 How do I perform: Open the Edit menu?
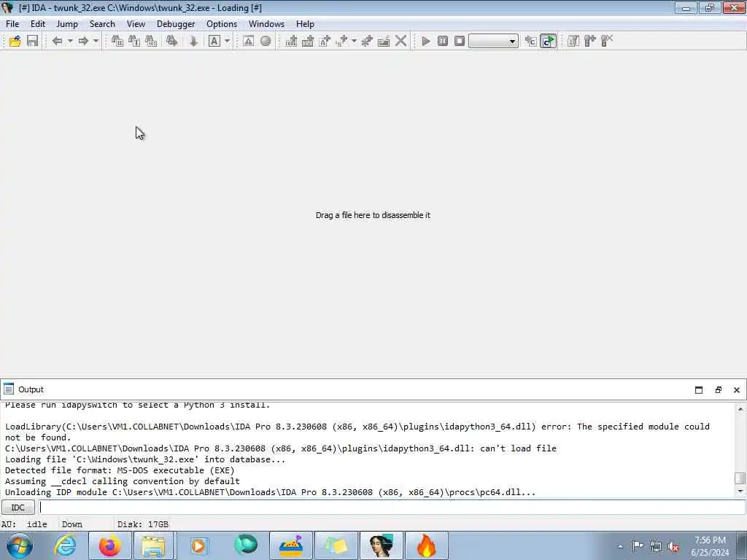38,24
